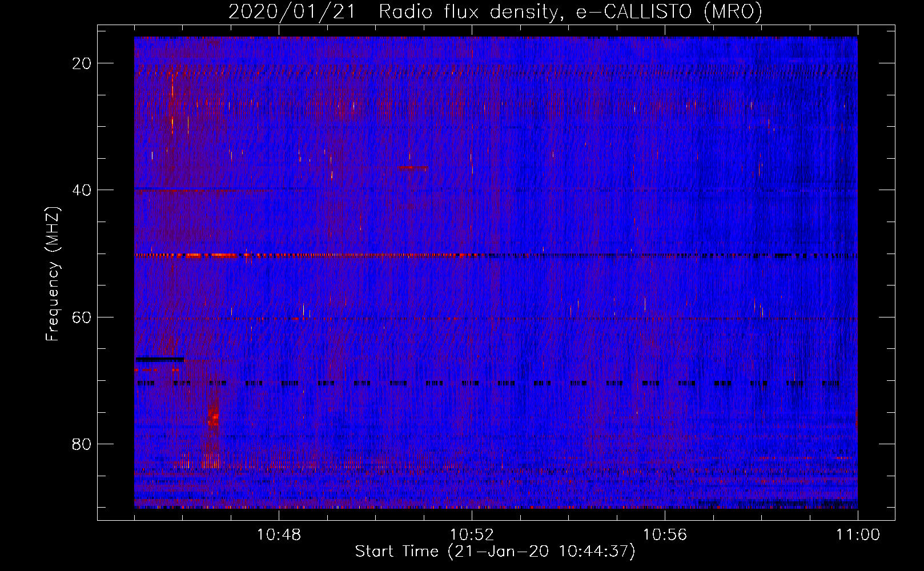Image resolution: width=924 pixels, height=571 pixels.
Task: Click the black horizontal bar near 67 MHz
Action: tap(160, 359)
